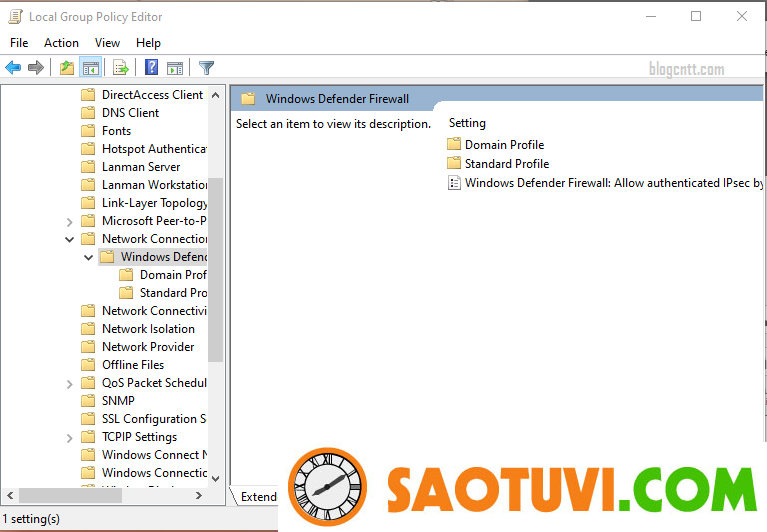This screenshot has height=532, width=767.
Task: Switch to the Extended tab
Action: point(256,497)
